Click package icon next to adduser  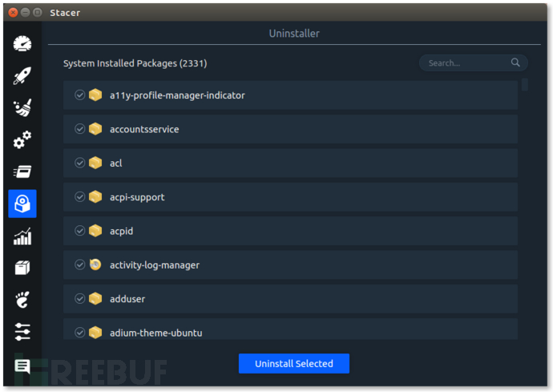click(95, 298)
